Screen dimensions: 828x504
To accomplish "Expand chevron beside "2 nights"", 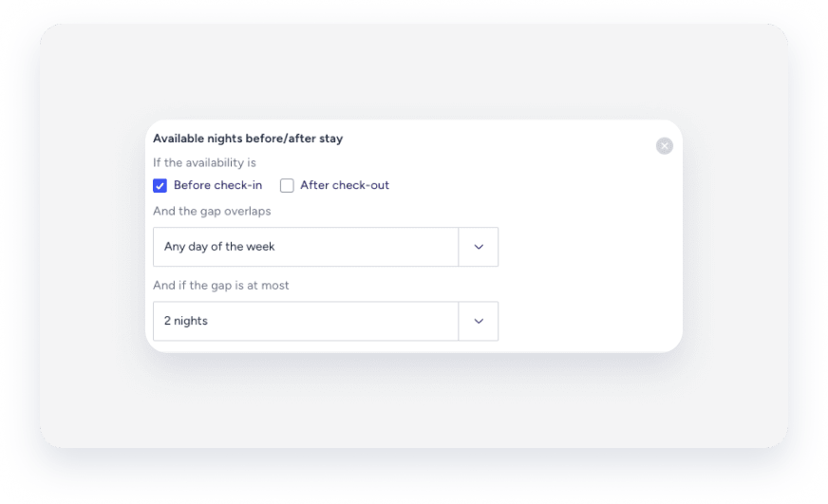I will (479, 321).
